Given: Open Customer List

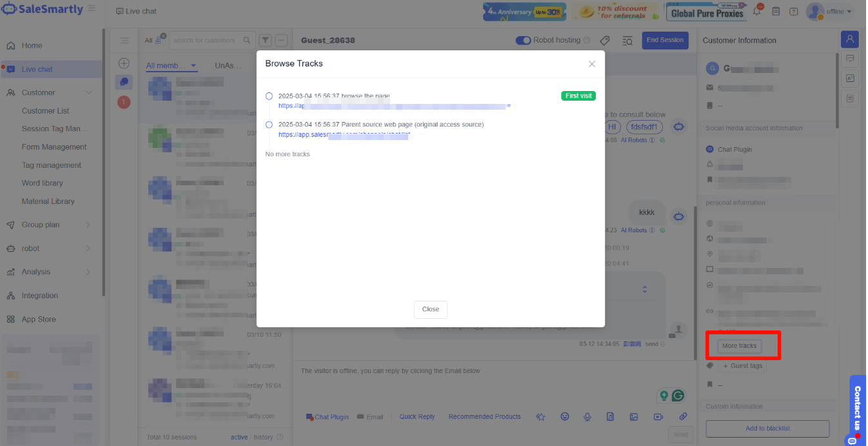Looking at the screenshot, I should point(45,111).
